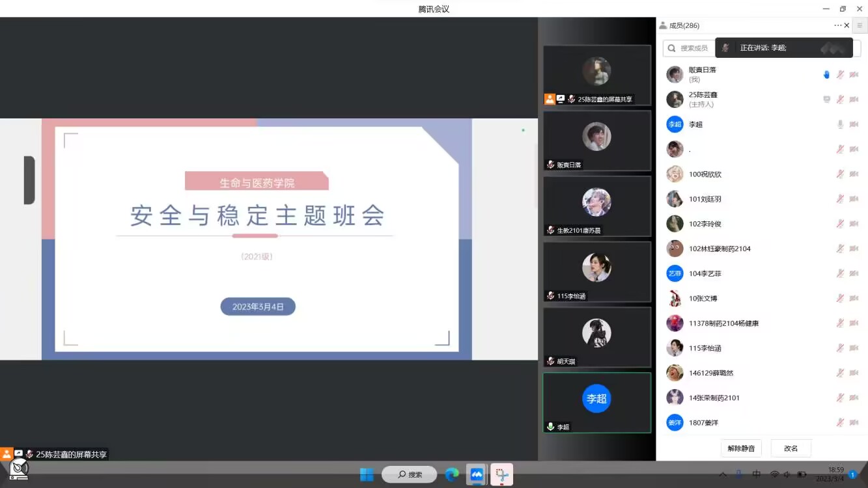The image size is (868, 488).
Task: Toggle the muted microphone for 101刘廷羽
Action: point(840,199)
